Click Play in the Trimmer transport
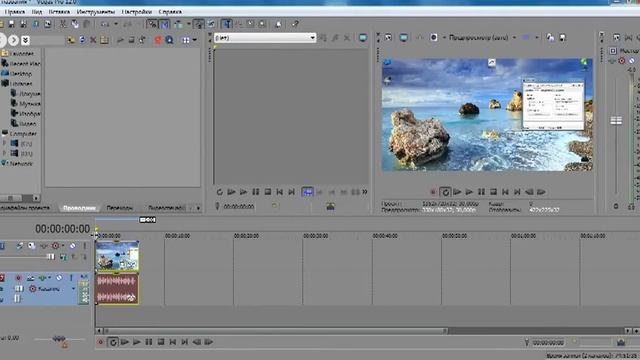The height and width of the screenshot is (360, 640). (x=244, y=192)
